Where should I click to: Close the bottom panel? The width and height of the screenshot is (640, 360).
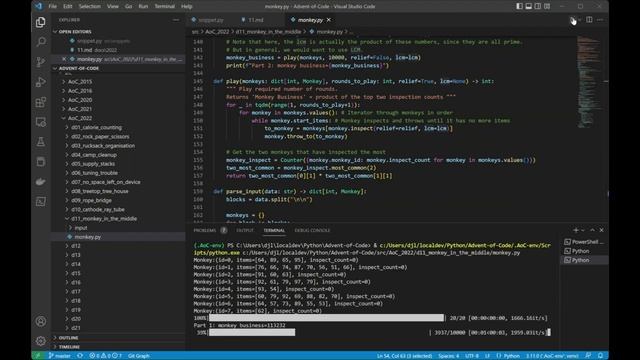click(x=601, y=230)
